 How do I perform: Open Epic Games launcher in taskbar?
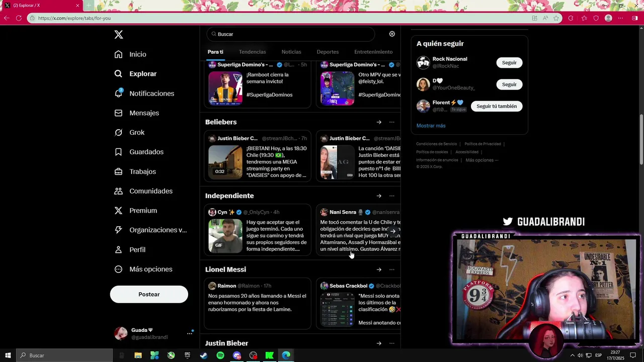187,355
